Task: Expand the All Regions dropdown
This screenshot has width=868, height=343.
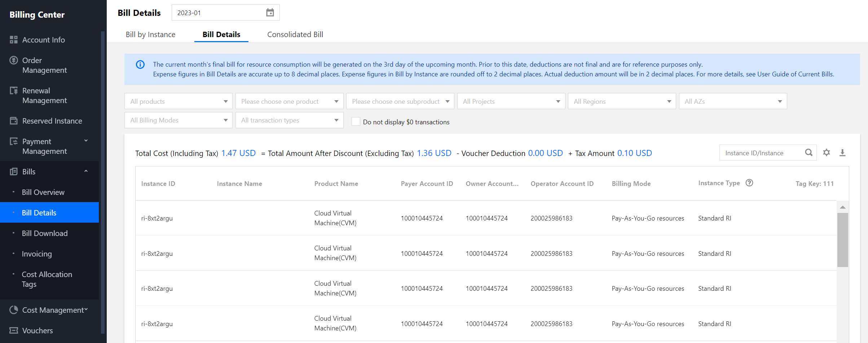Action: pos(622,102)
